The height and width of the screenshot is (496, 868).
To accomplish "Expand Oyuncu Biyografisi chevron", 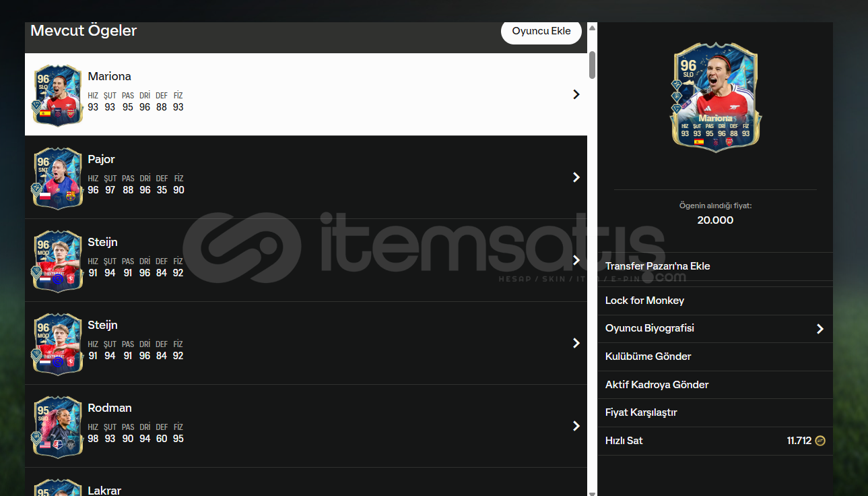I will [820, 329].
